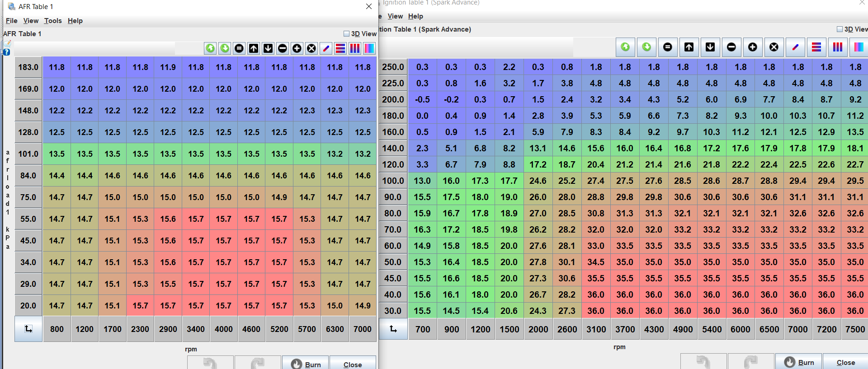
Task: Click the multiply (X) icon in Ignition Table toolbar
Action: pyautogui.click(x=774, y=47)
